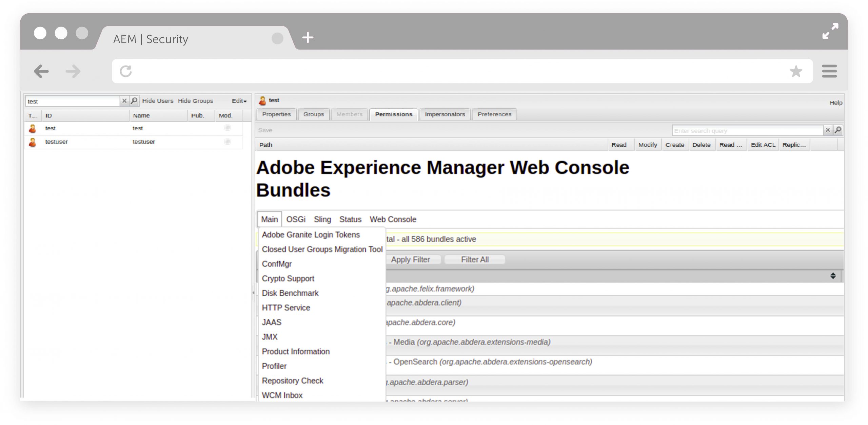Click the Mod. indicator in the test row
Screen dimensions: 868x425
[x=228, y=128]
